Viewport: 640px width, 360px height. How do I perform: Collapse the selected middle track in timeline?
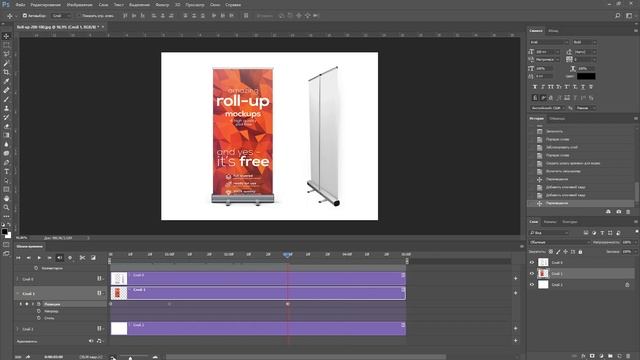point(18,293)
